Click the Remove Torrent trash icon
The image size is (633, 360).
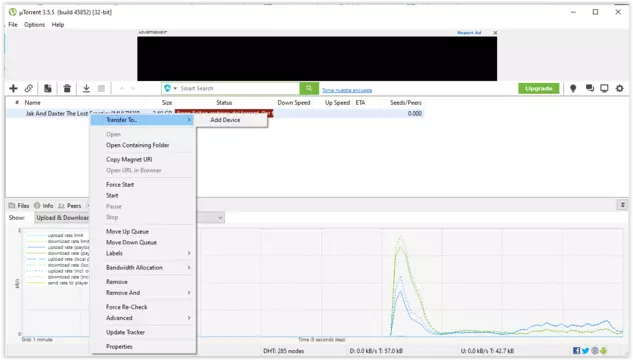pos(67,88)
